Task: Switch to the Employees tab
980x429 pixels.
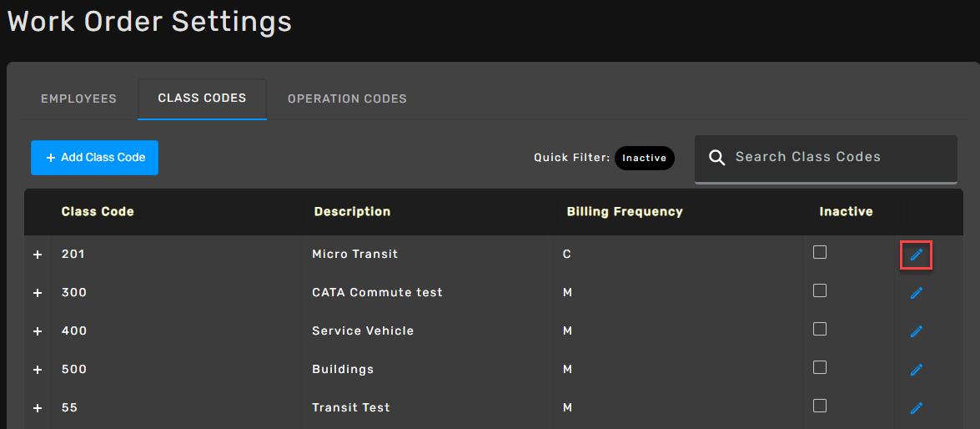Action: pos(78,98)
